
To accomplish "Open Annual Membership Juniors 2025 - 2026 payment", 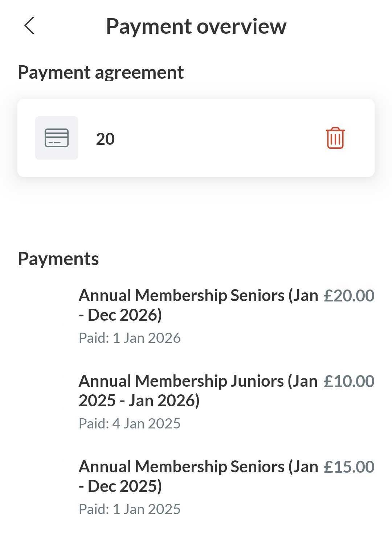I will 198,391.
